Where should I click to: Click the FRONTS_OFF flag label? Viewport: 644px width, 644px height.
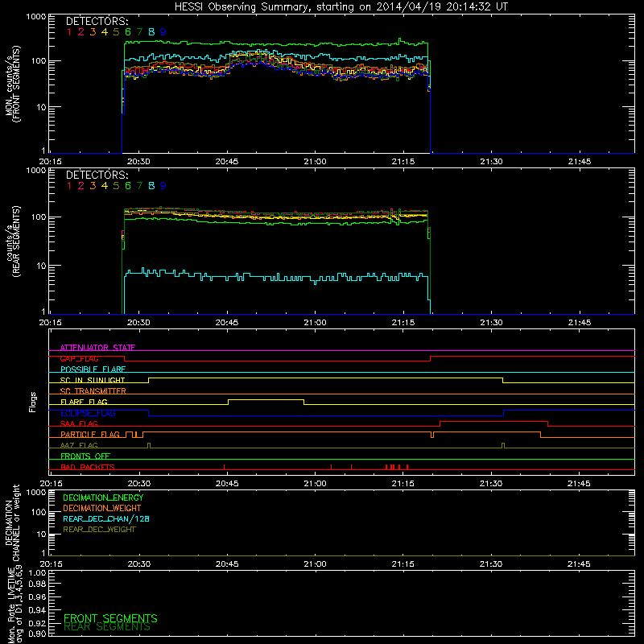pos(85,456)
